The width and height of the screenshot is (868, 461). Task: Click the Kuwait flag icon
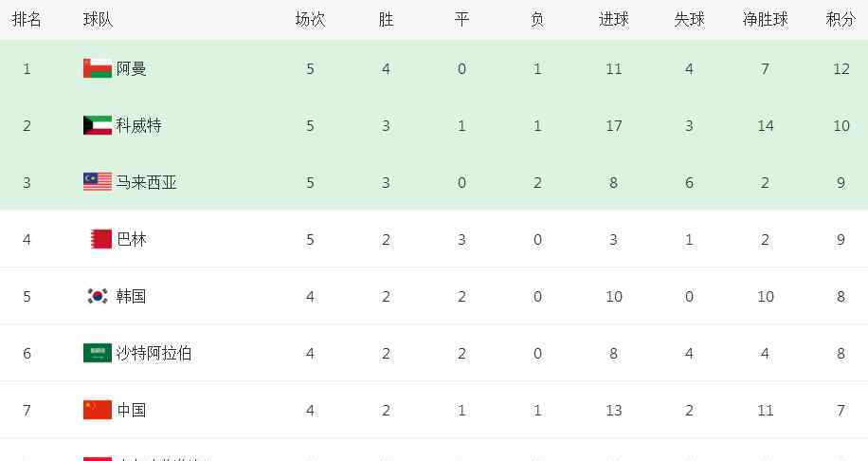98,126
